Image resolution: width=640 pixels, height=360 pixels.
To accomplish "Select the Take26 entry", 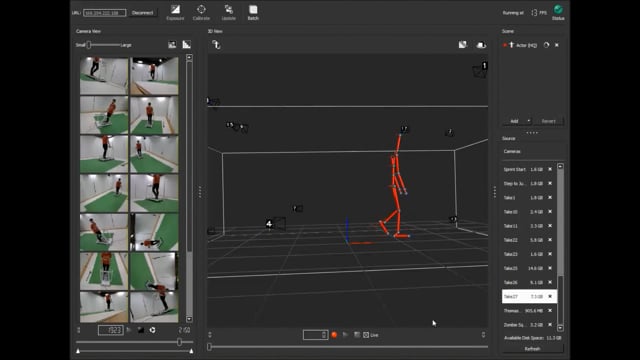I will pyautogui.click(x=529, y=282).
